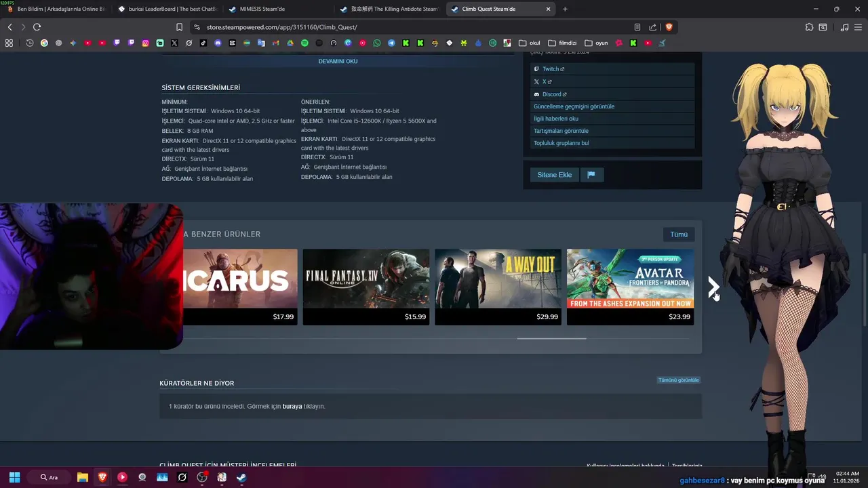Open the apps grid icon in bookmarks bar

point(9,43)
